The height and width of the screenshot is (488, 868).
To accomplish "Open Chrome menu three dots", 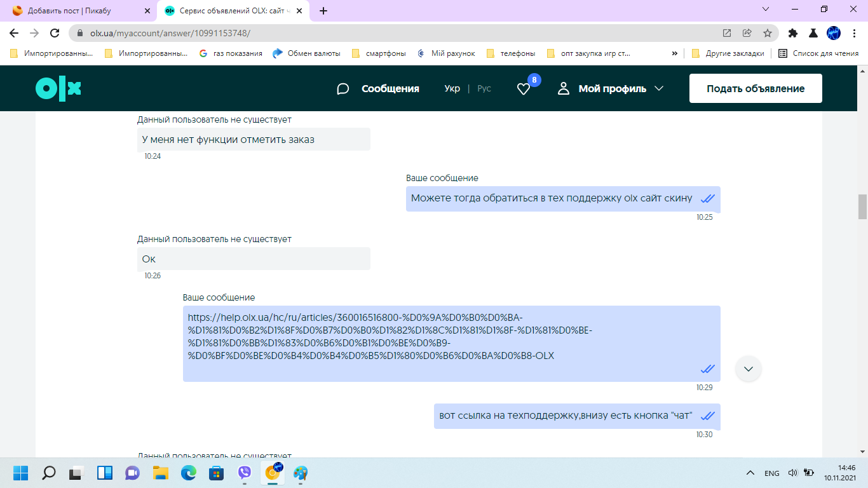I will pyautogui.click(x=853, y=33).
